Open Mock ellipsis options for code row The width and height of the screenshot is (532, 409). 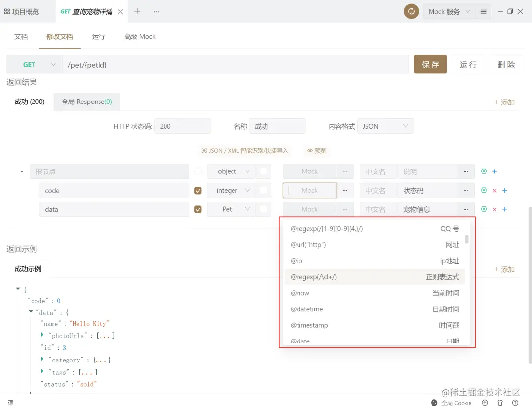(x=345, y=190)
